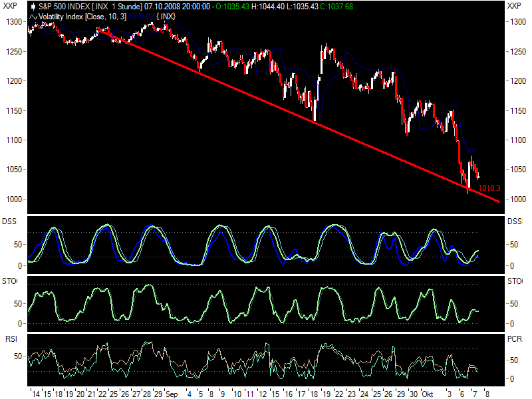Click date label 7 on the time axis
Screen dimensions: 532x399
click(474, 394)
